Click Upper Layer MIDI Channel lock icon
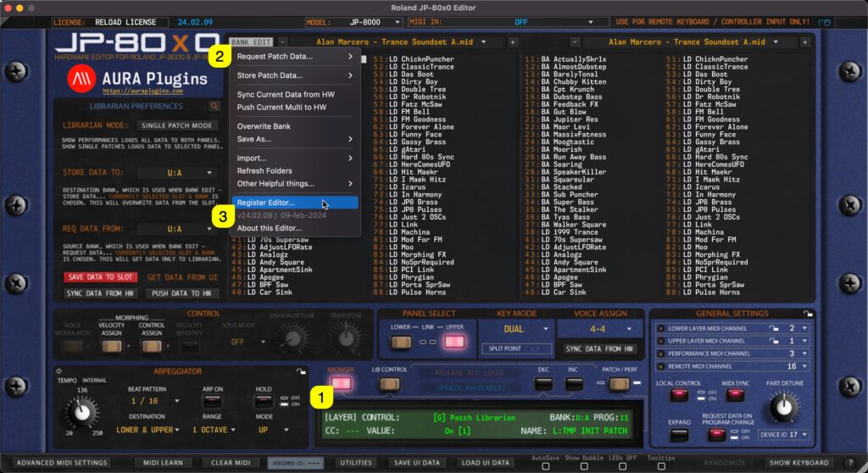868x473 pixels. [x=774, y=341]
